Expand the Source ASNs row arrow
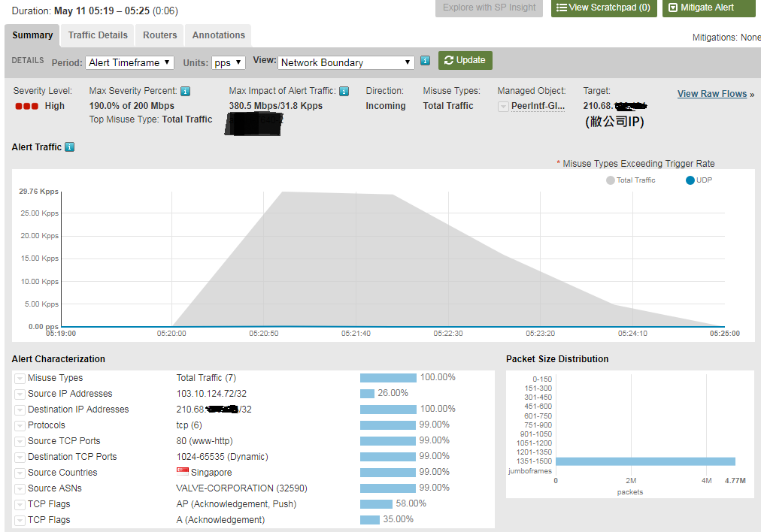The width and height of the screenshot is (761, 532). click(20, 489)
